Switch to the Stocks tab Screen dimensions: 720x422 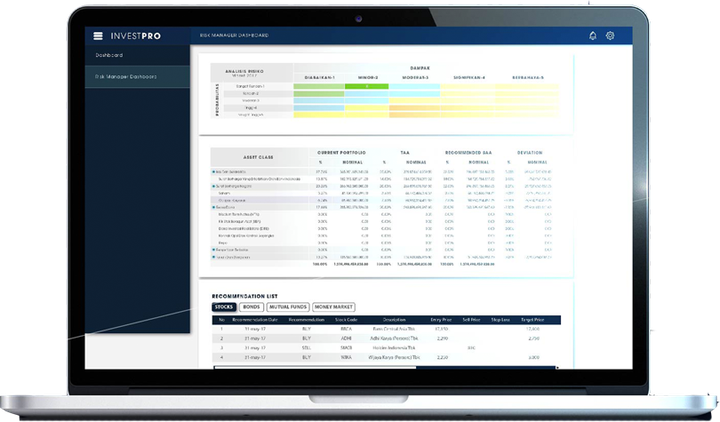click(x=224, y=307)
